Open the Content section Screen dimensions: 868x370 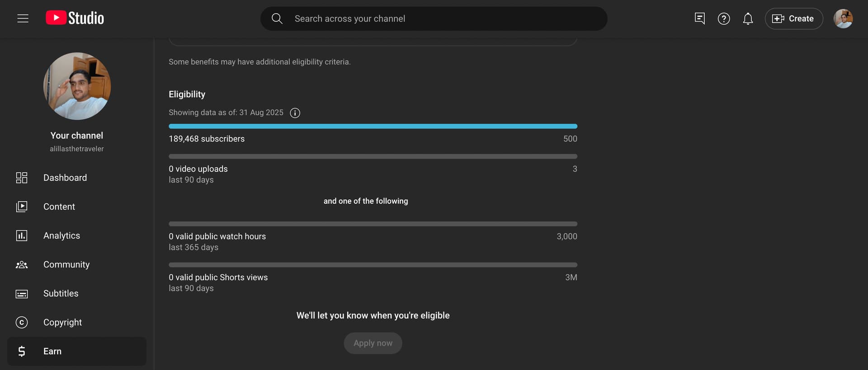click(x=59, y=206)
